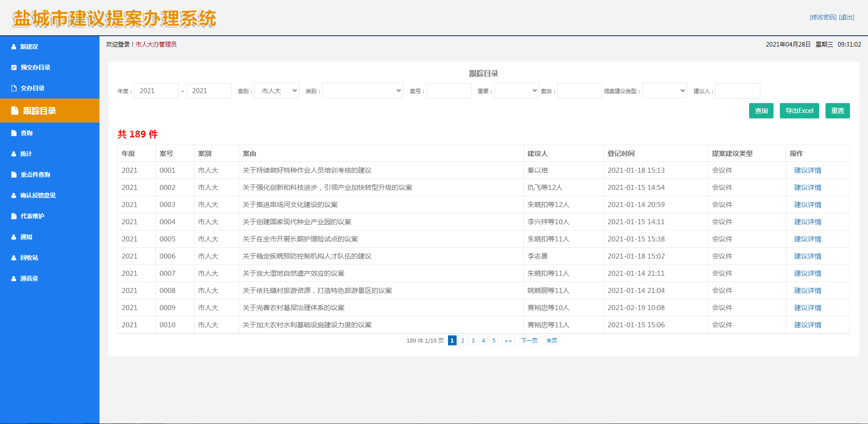Click the person icon beside 回收站
The image size is (868, 424).
coord(14,258)
